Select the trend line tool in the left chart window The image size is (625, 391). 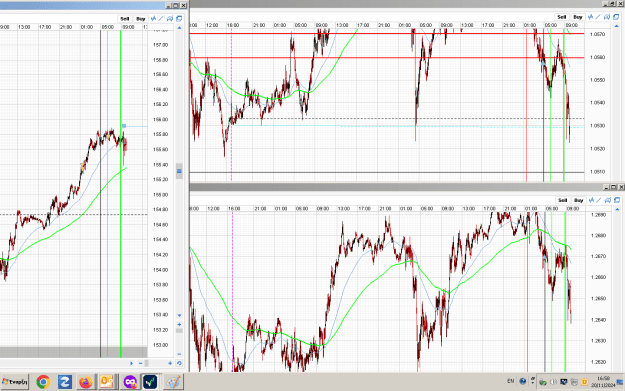161,18
